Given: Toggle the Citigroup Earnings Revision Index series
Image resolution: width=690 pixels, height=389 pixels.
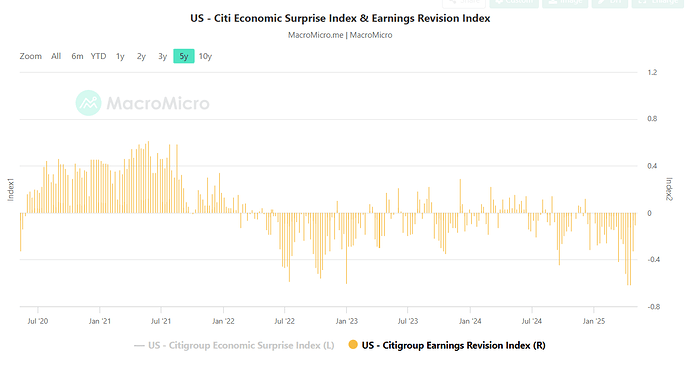Looking at the screenshot, I should (x=447, y=345).
